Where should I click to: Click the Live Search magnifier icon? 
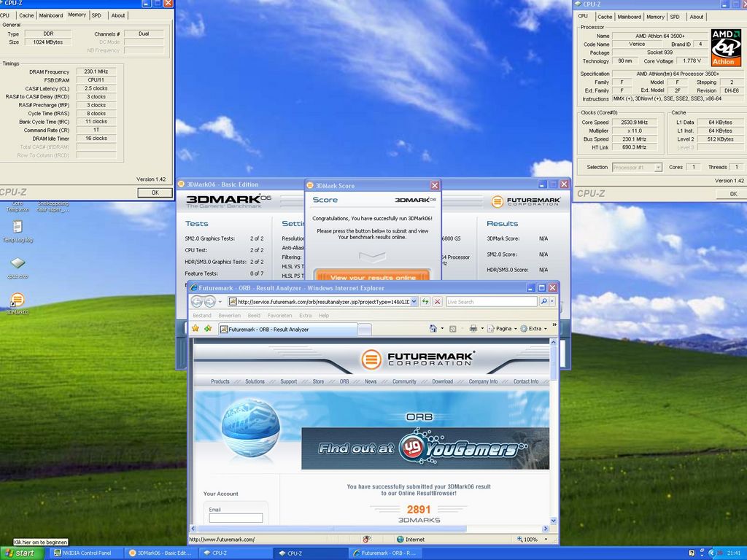pos(543,301)
